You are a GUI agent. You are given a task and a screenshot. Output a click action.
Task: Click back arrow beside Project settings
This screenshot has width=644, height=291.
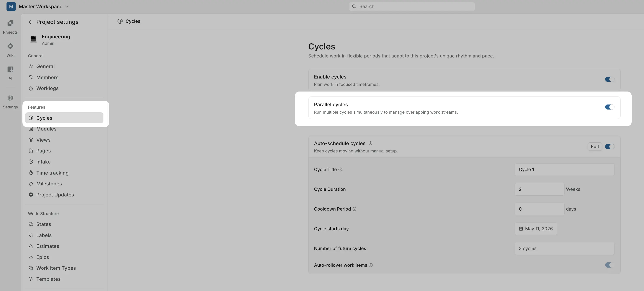tap(31, 22)
